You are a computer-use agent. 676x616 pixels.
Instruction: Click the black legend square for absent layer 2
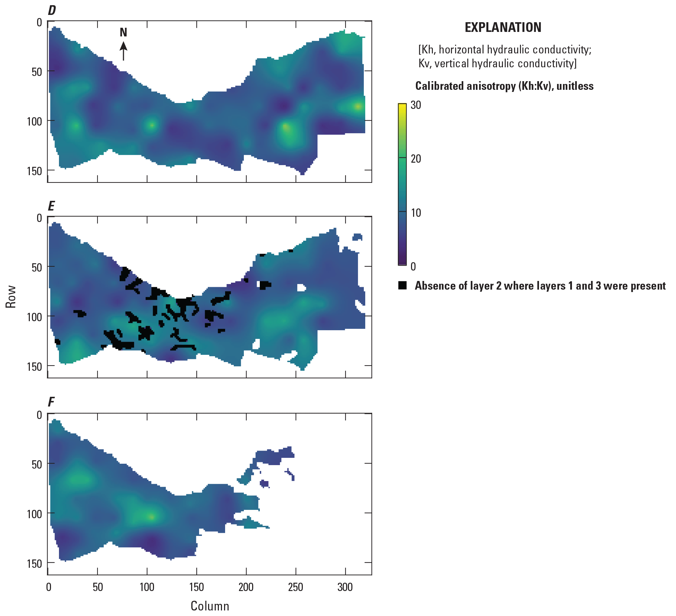point(402,285)
